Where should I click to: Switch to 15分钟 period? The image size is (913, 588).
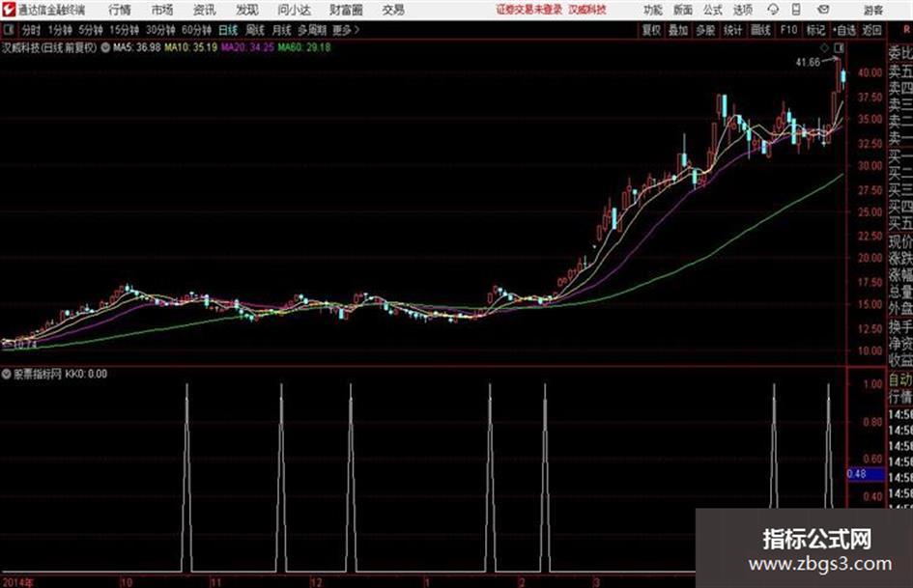124,30
